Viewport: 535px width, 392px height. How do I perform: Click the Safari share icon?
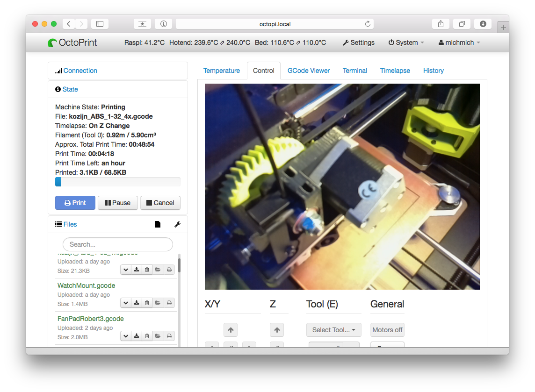441,24
